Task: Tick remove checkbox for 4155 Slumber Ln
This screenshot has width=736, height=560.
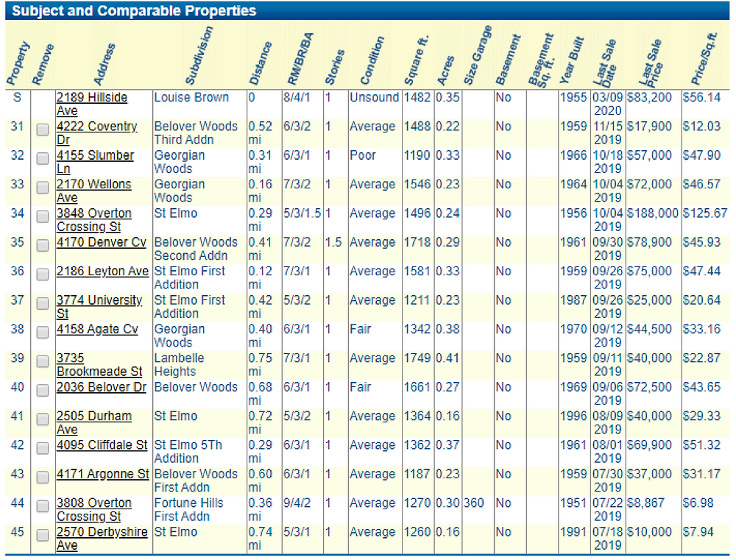Action: pos(43,159)
